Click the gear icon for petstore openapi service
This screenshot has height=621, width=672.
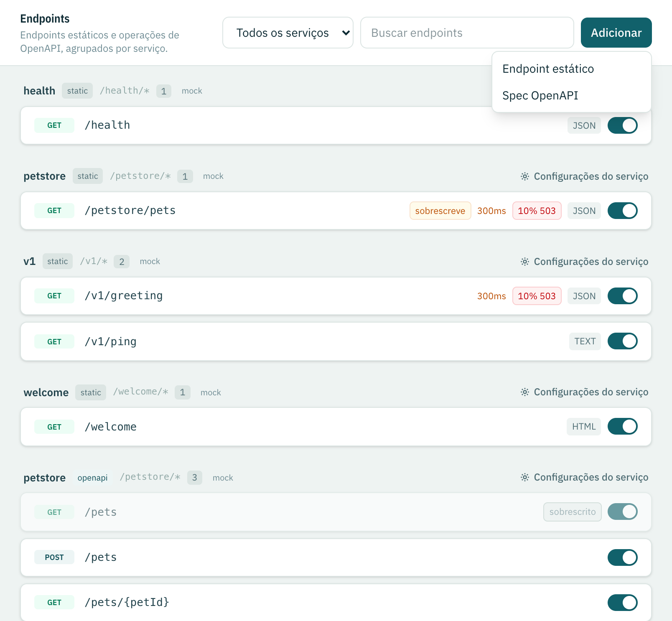tap(525, 477)
